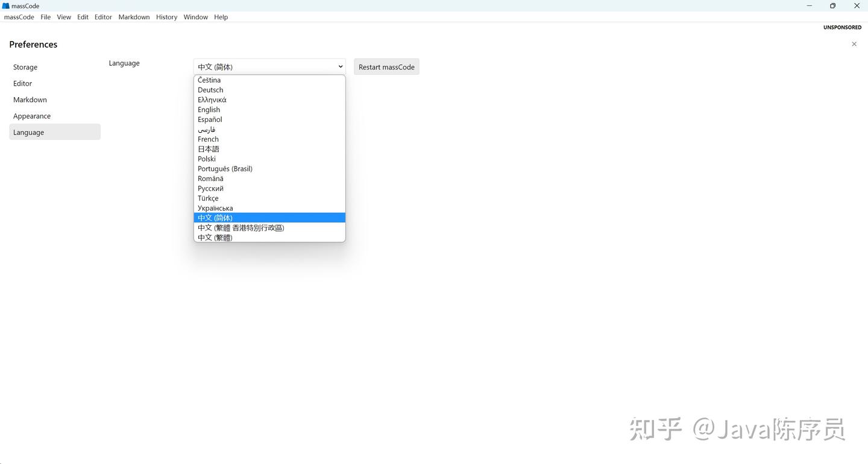Go to Appearance preferences

[55, 116]
